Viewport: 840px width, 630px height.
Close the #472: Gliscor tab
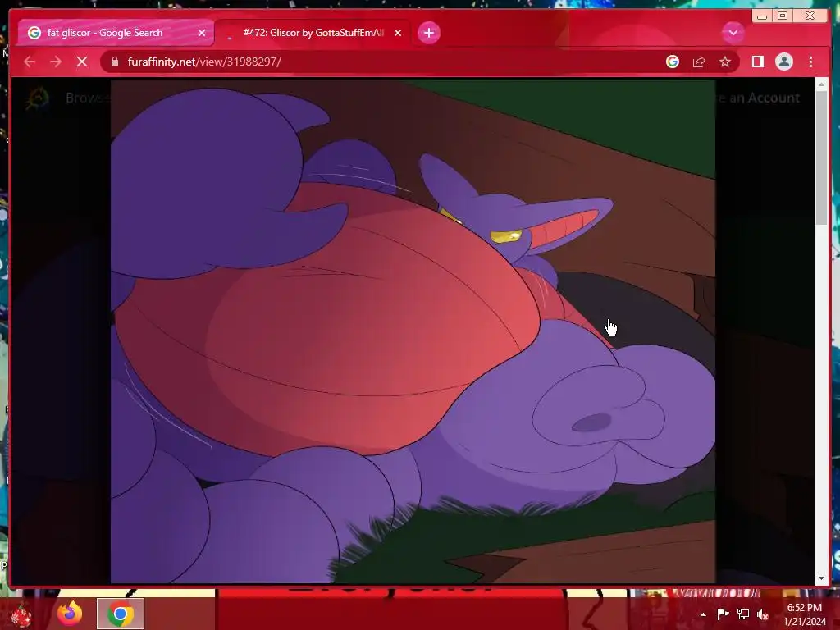[398, 33]
